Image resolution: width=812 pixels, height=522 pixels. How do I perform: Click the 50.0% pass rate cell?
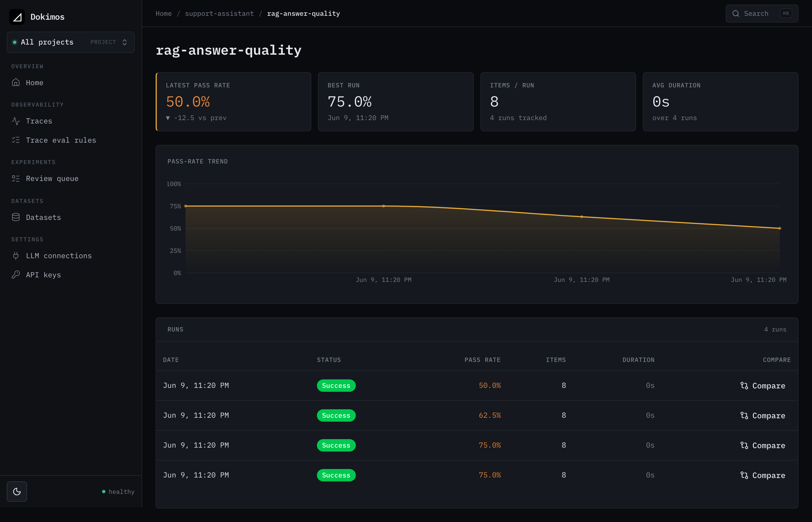[489, 385]
